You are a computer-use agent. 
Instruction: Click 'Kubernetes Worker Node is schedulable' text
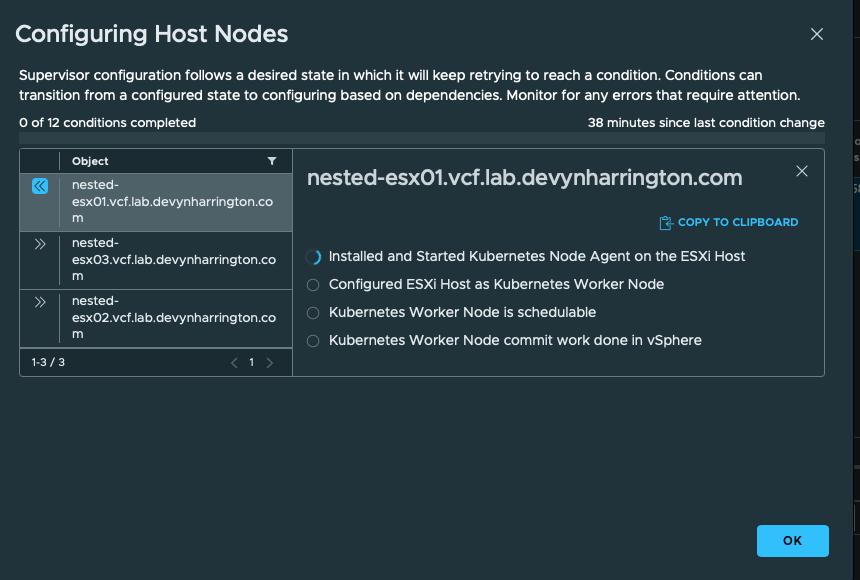point(462,312)
